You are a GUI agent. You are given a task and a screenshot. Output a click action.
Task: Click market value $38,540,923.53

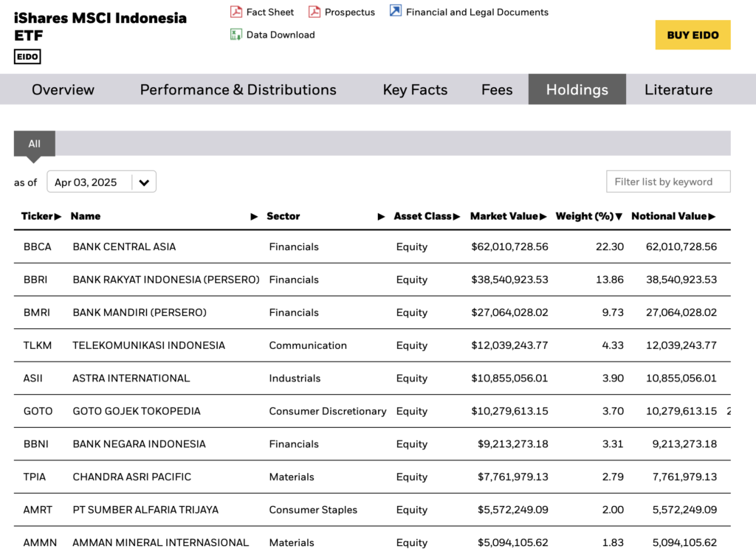click(x=509, y=280)
